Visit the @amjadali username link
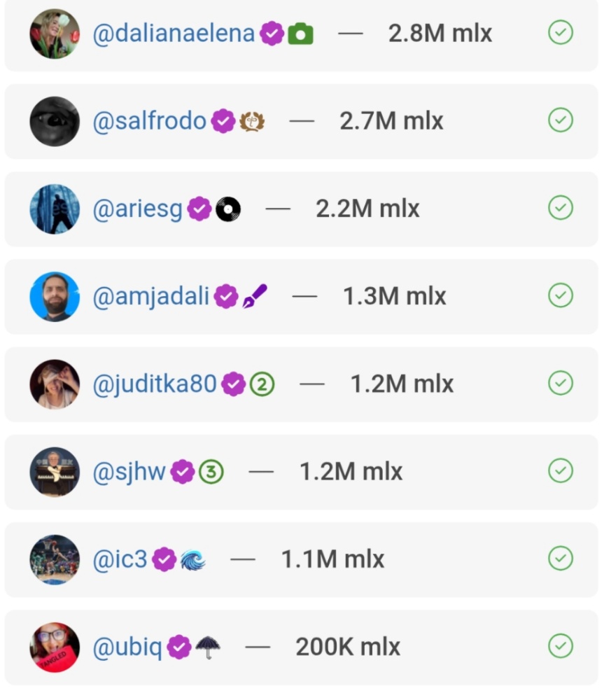The image size is (604, 700). [151, 296]
